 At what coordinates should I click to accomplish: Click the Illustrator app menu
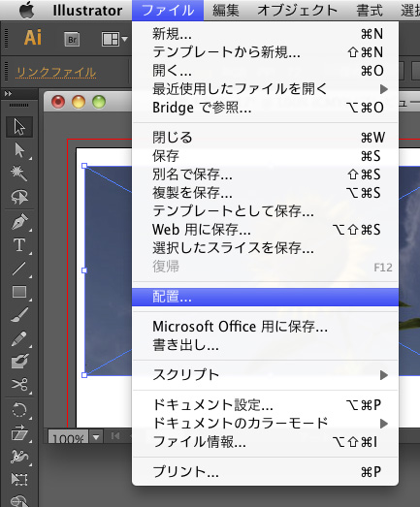[x=87, y=11]
